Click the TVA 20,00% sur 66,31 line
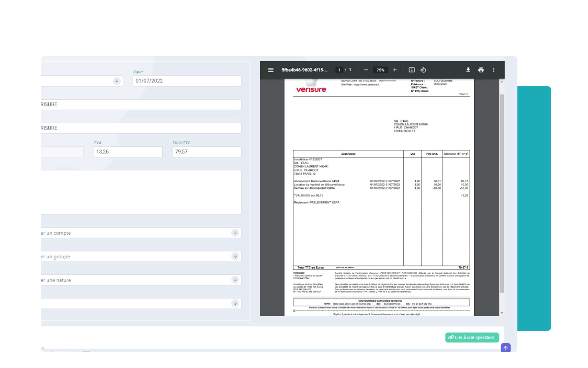The image size is (588, 368). [x=308, y=195]
